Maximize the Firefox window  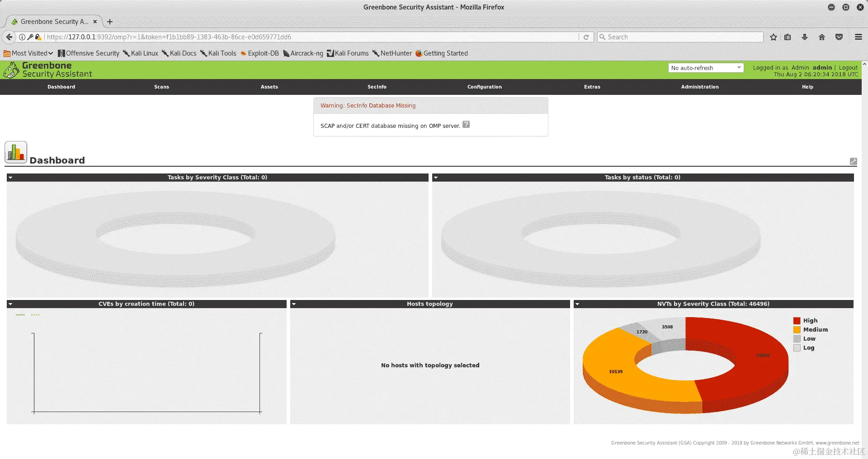pyautogui.click(x=846, y=7)
